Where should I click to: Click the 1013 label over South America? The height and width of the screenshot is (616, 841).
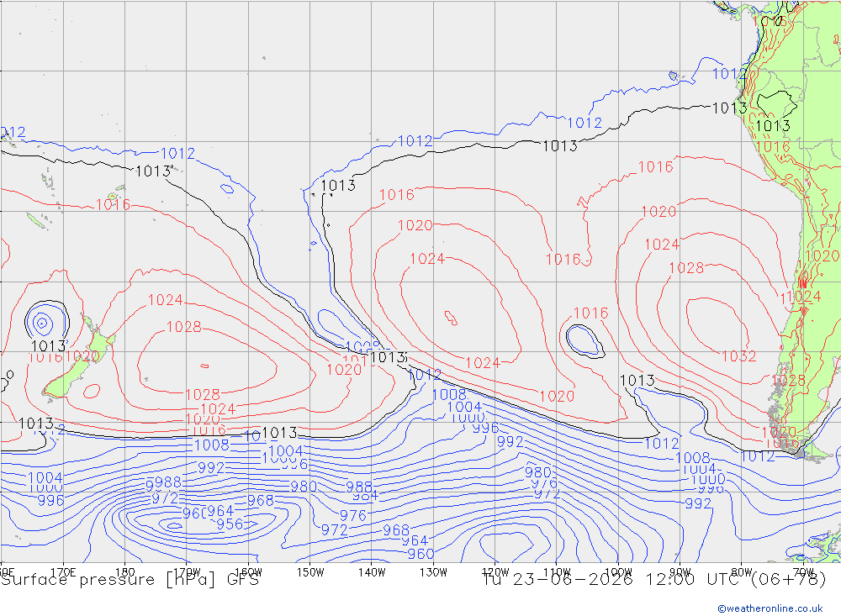(773, 126)
